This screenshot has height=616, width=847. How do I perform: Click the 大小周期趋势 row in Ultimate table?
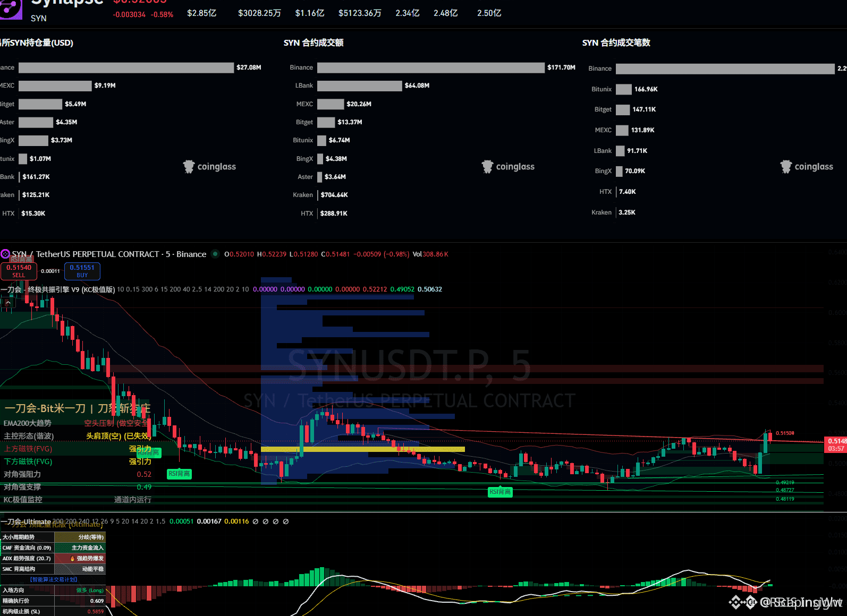pos(53,537)
